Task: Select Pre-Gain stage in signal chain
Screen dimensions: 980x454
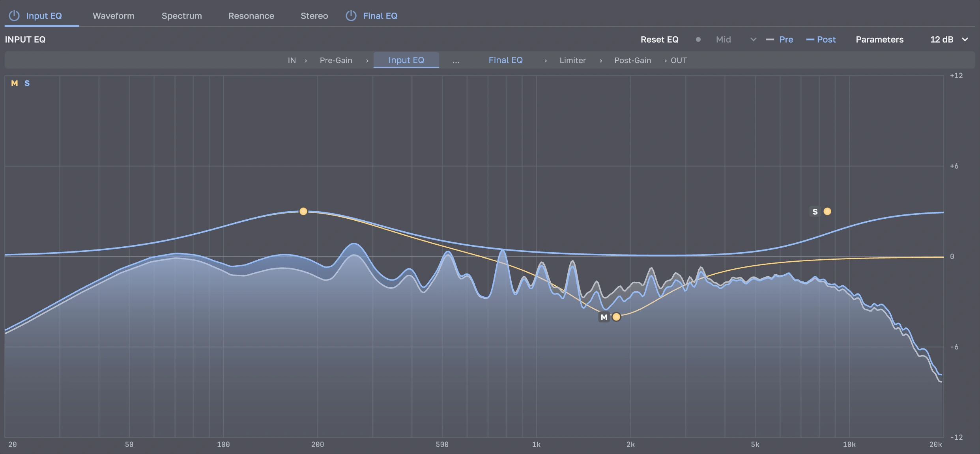Action: (x=336, y=60)
